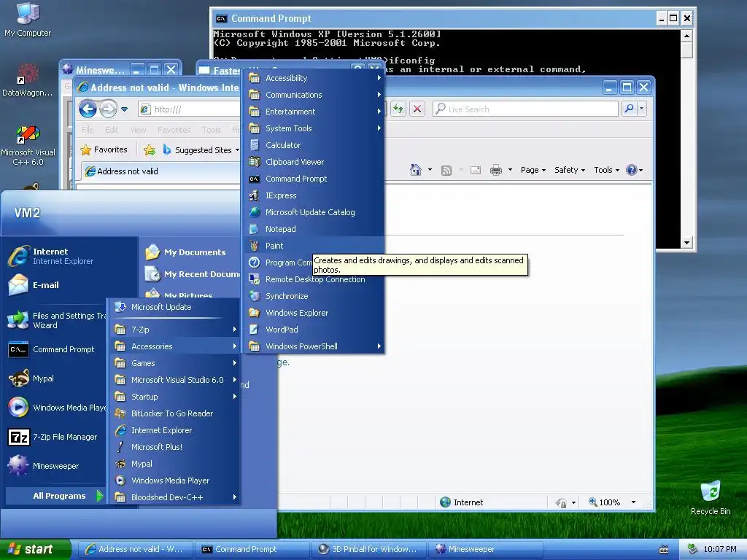Open Notepad in Accessories submenu
The image size is (747, 560).
click(314, 229)
